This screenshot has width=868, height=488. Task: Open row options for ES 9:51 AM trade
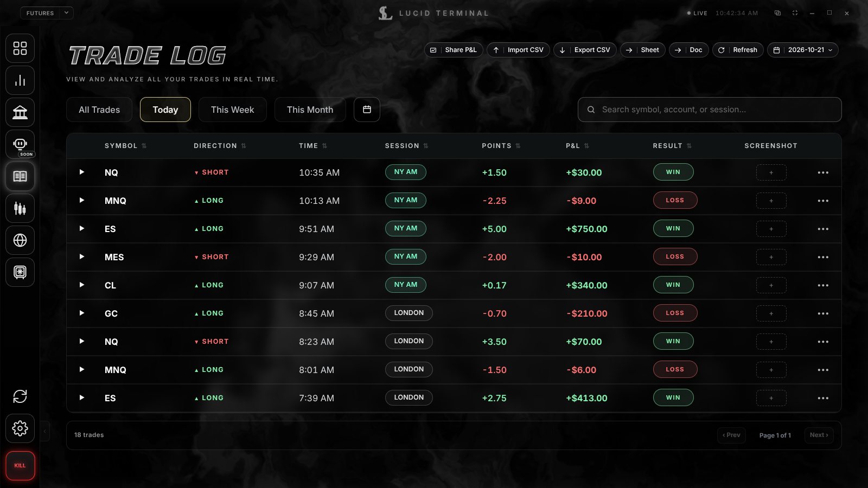point(823,229)
